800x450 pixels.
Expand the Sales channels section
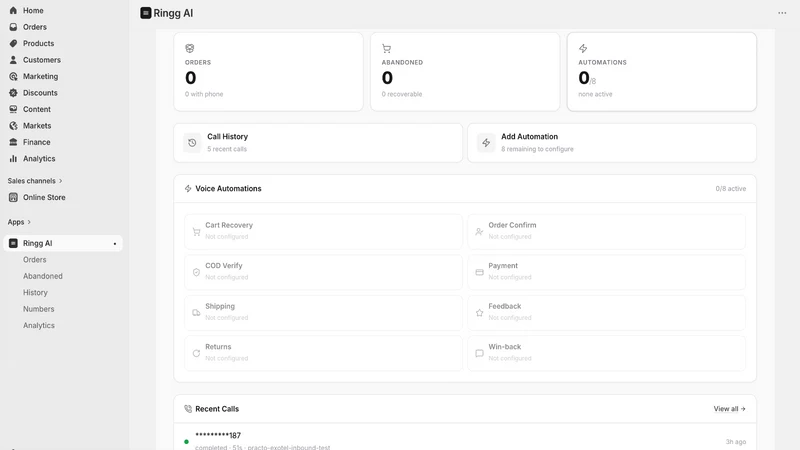point(35,181)
